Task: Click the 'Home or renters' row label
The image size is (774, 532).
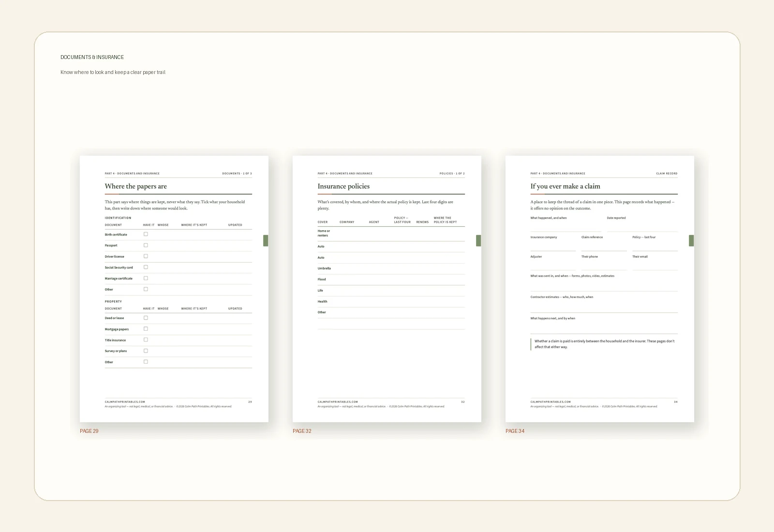Action: coord(324,233)
